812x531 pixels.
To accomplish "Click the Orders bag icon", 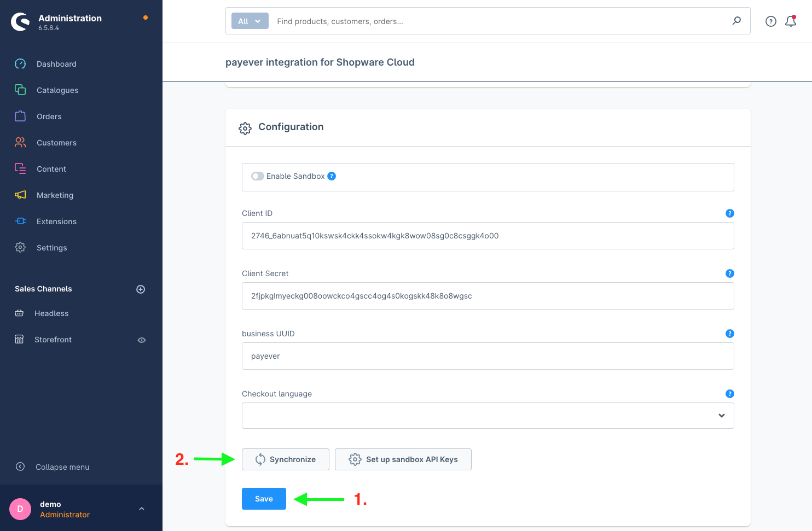I will [x=20, y=116].
